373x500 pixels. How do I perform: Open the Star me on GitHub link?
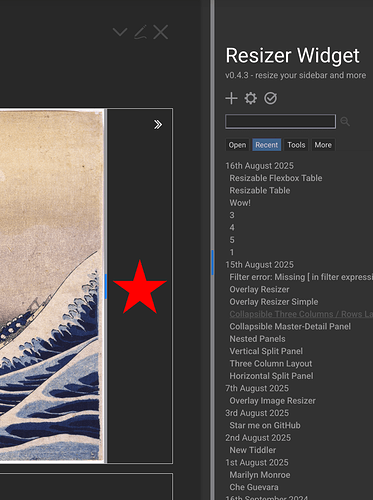[265, 425]
